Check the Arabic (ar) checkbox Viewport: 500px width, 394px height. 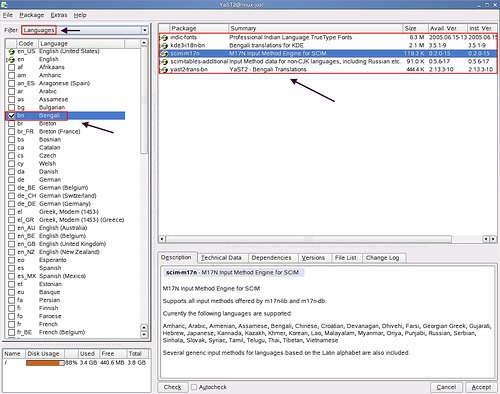(12, 91)
